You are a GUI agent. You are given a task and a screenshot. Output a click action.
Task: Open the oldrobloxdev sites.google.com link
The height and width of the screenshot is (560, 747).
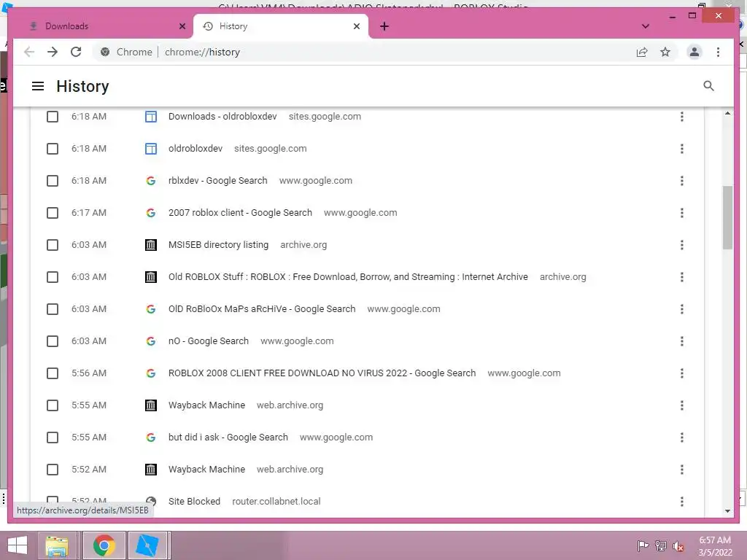point(196,149)
